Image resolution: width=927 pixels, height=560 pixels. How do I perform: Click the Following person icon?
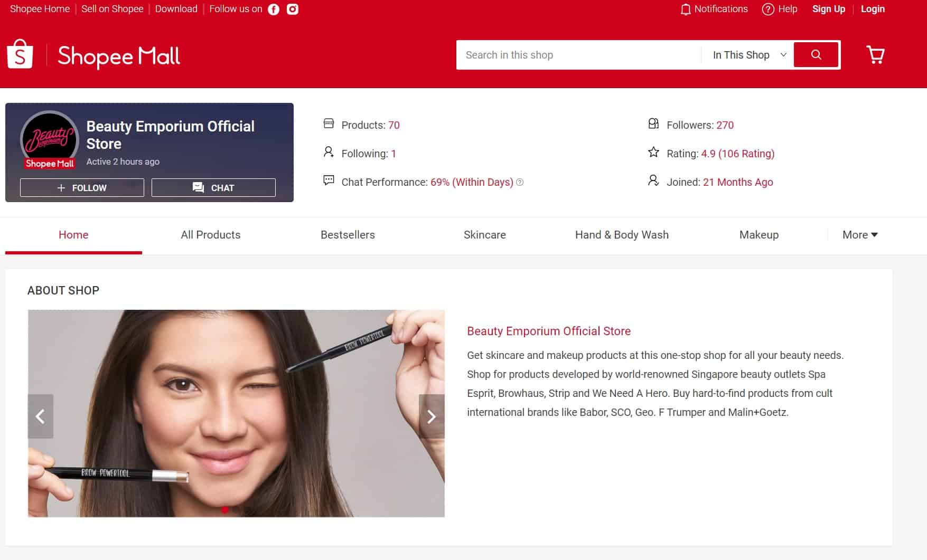pyautogui.click(x=329, y=153)
